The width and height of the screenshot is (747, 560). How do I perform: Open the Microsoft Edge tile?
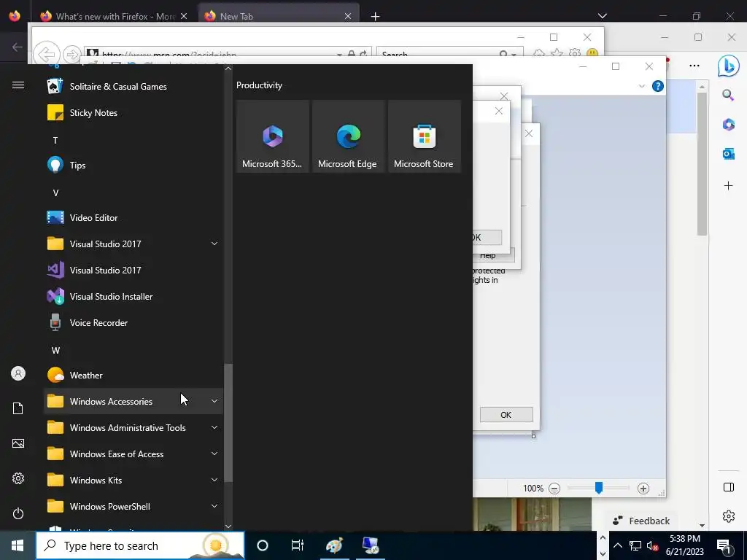[x=348, y=136]
